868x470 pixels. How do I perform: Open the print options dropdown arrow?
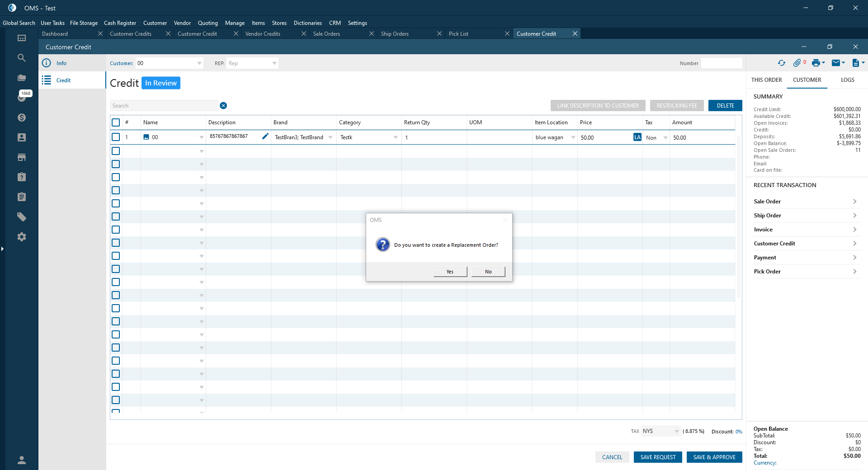823,63
